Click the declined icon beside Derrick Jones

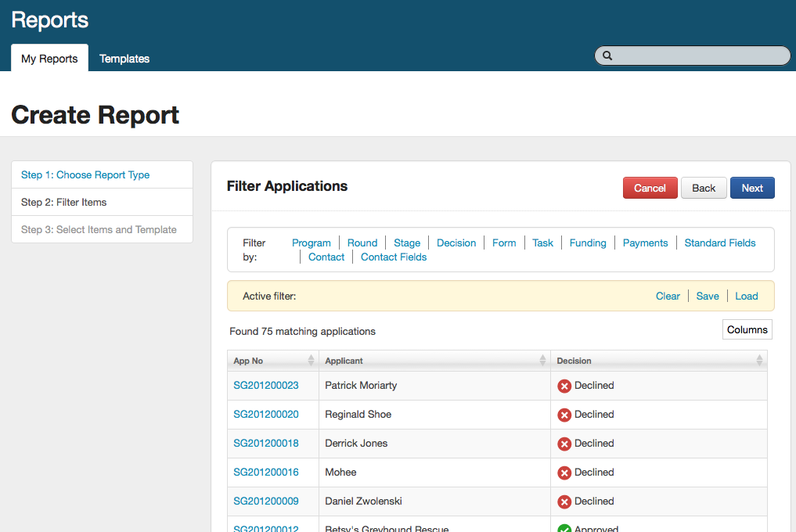pos(564,444)
